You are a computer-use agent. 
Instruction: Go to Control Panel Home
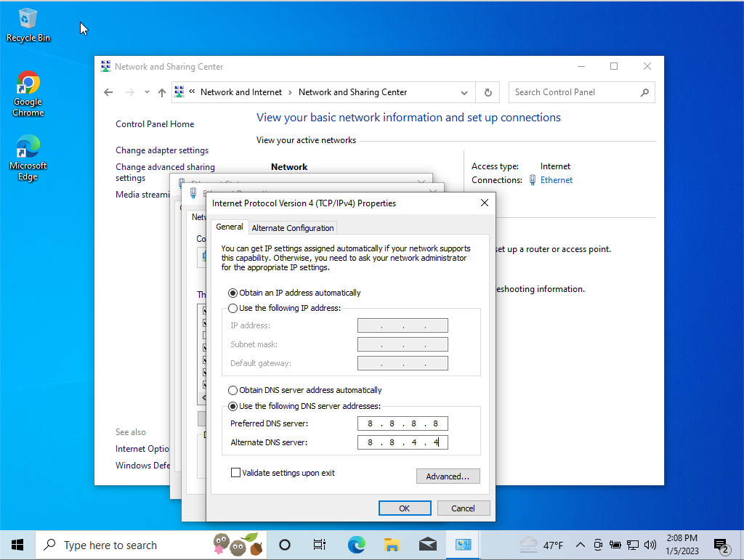click(x=155, y=124)
